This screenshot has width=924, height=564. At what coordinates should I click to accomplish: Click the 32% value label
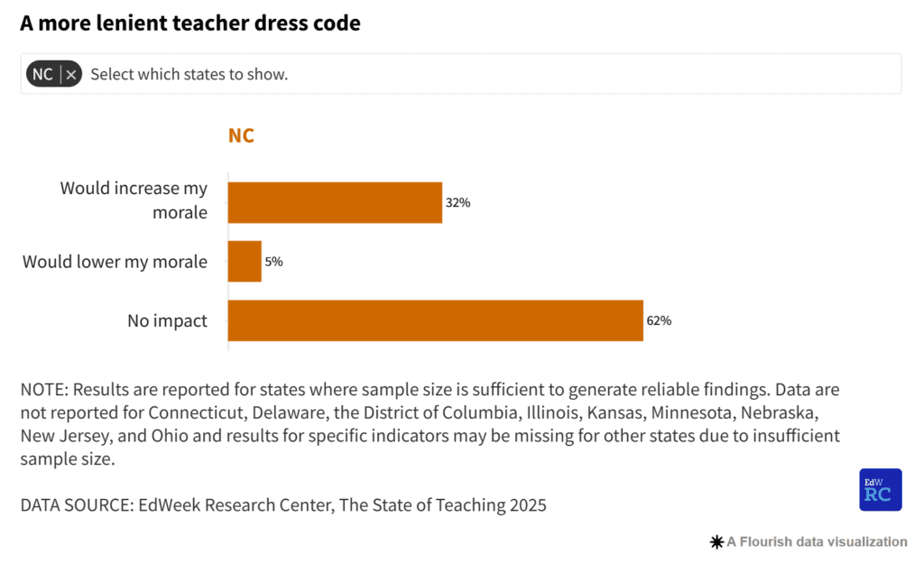(x=457, y=203)
